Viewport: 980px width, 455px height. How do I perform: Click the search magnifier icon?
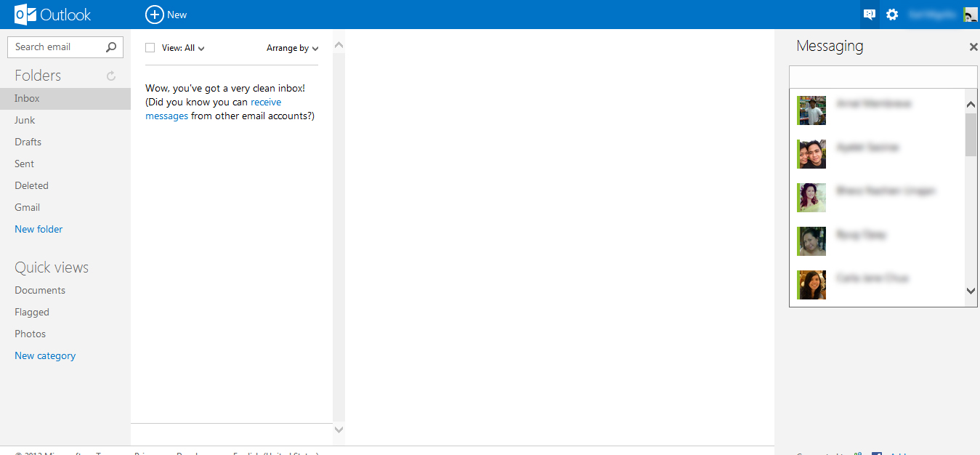(111, 47)
